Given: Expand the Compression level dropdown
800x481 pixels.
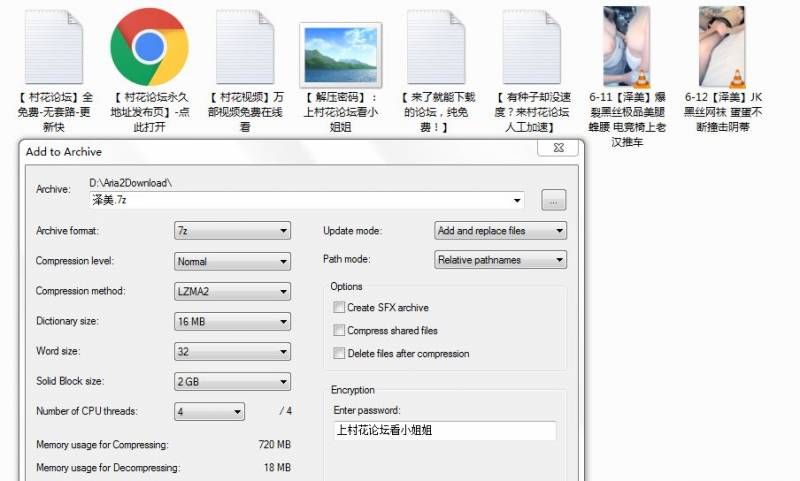Looking at the screenshot, I should click(x=232, y=261).
